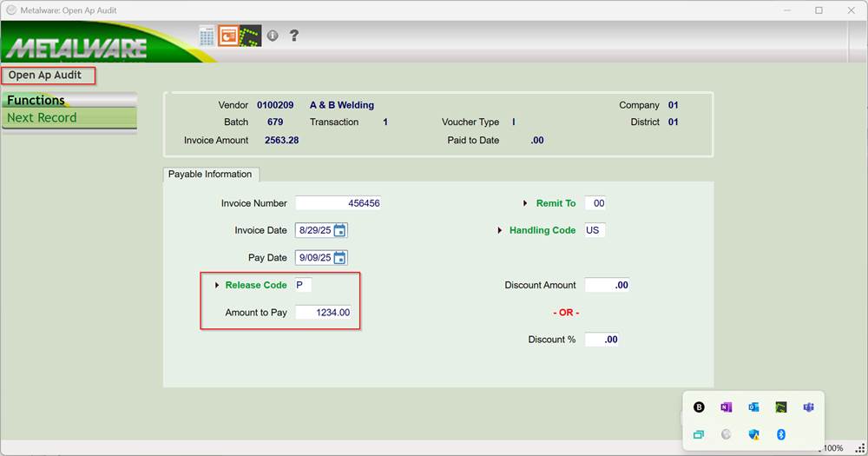
Task: Click the Handling Code link label
Action: coord(542,230)
